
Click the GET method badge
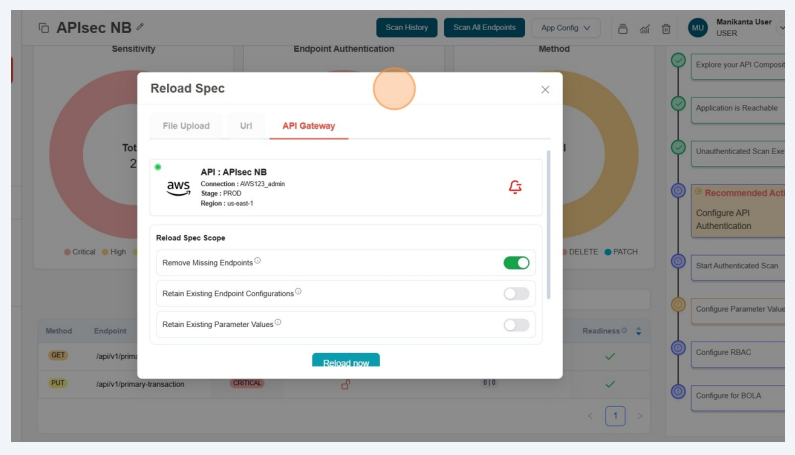pyautogui.click(x=58, y=355)
